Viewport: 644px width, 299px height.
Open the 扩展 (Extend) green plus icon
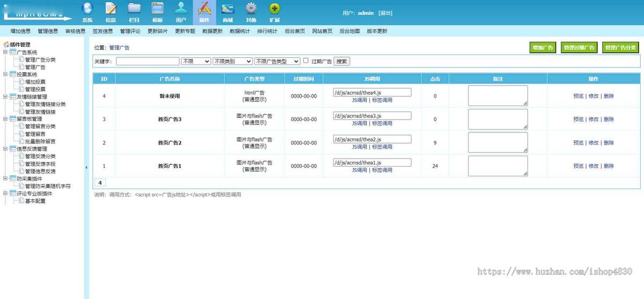[274, 8]
